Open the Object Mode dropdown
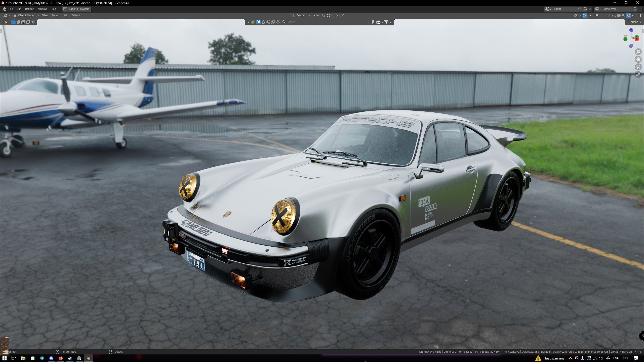Screen dimensions: 644x362 (x=26, y=16)
